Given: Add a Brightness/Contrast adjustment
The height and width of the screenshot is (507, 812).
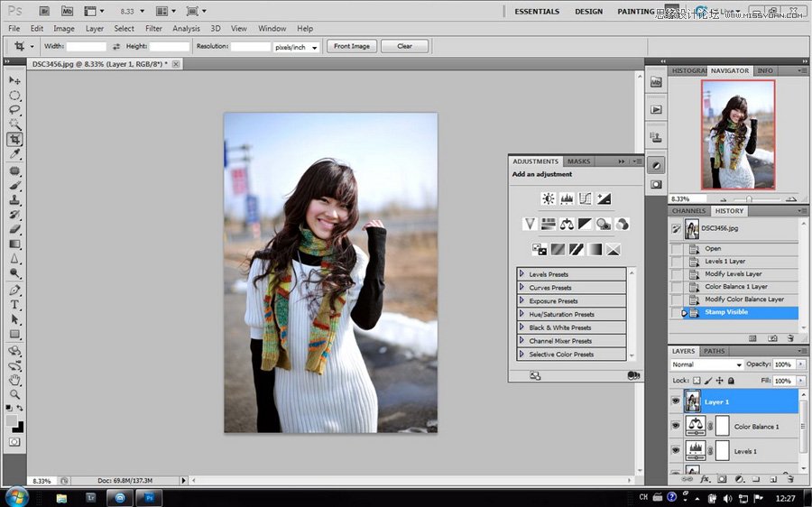Looking at the screenshot, I should pyautogui.click(x=548, y=198).
